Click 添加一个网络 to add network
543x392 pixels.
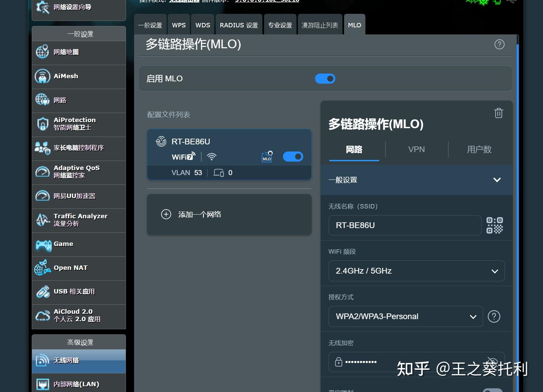pyautogui.click(x=229, y=214)
